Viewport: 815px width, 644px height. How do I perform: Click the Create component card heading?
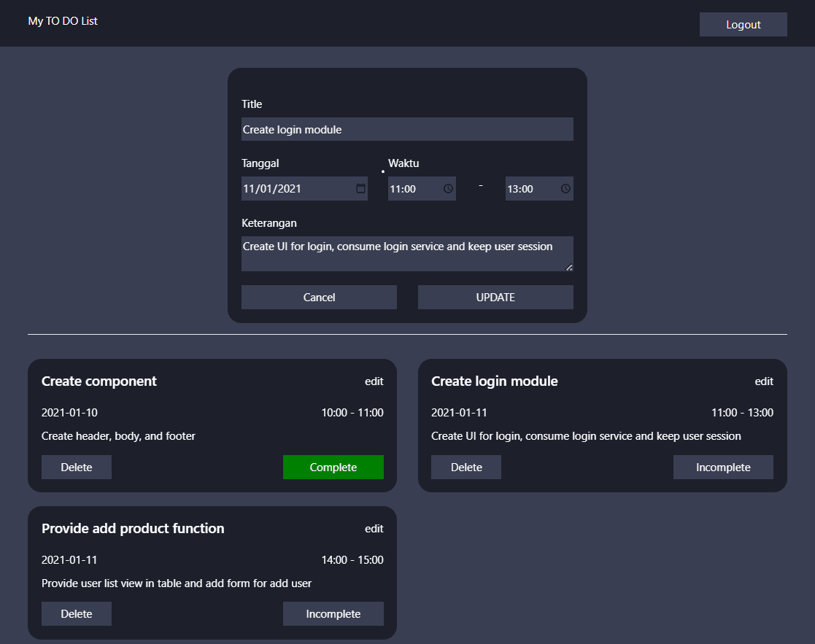click(x=99, y=381)
